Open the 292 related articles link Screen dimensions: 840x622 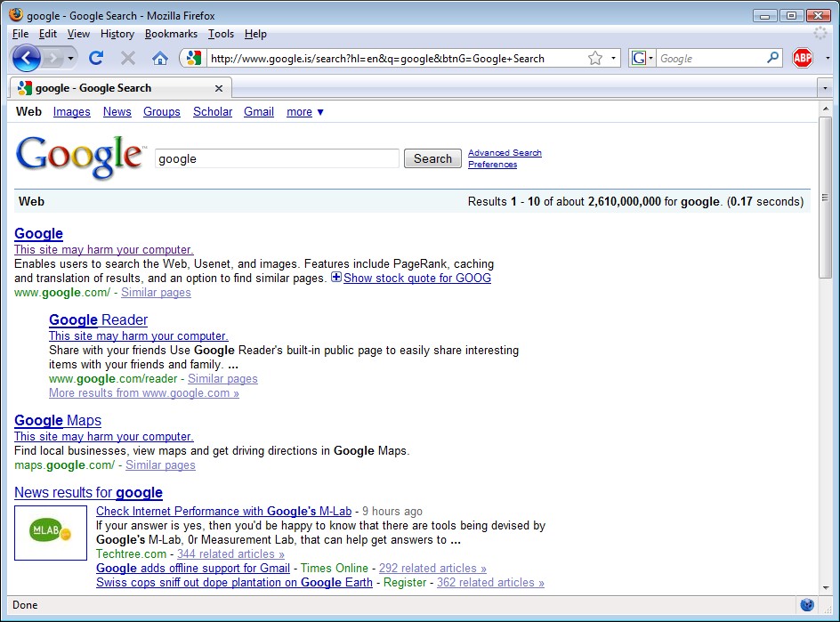(x=432, y=568)
